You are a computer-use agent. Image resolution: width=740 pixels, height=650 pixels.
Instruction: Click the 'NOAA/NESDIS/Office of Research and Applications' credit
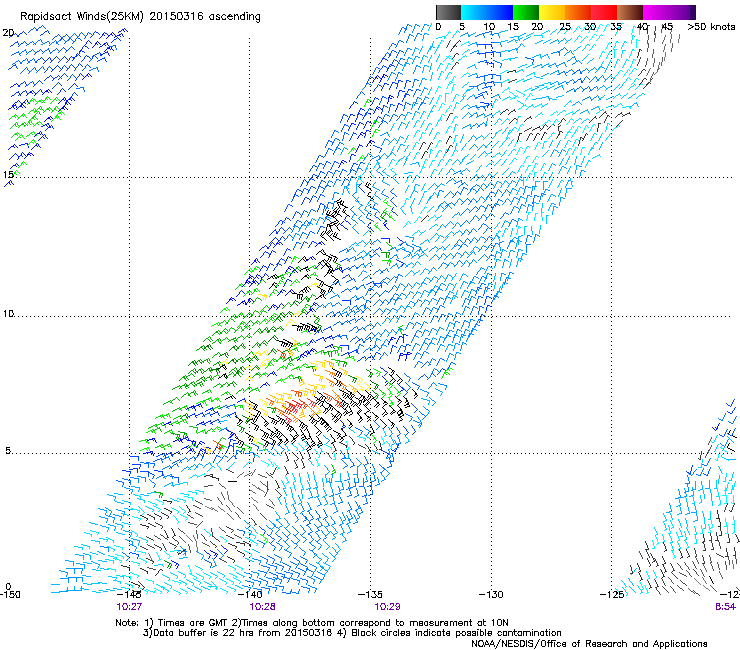tap(589, 644)
